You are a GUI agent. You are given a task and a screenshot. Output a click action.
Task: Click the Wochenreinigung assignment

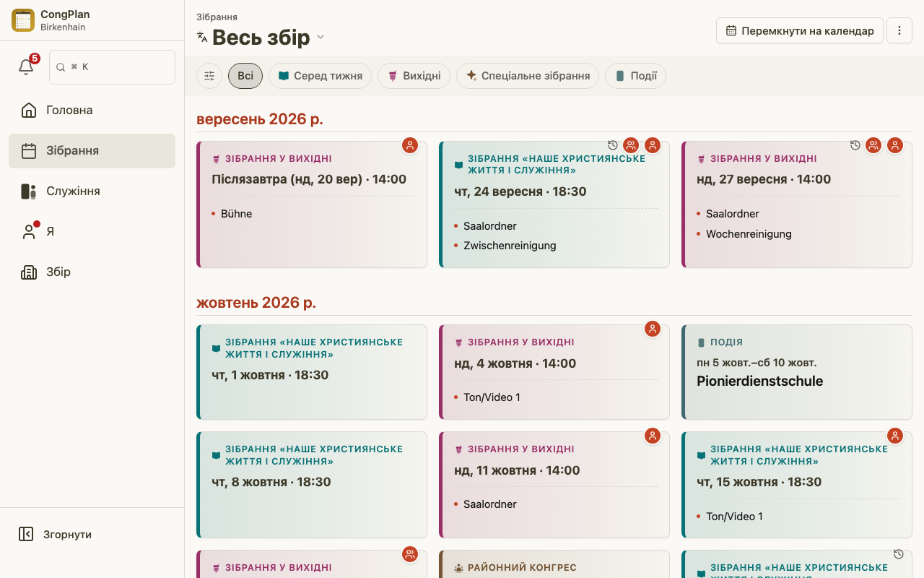pos(749,234)
